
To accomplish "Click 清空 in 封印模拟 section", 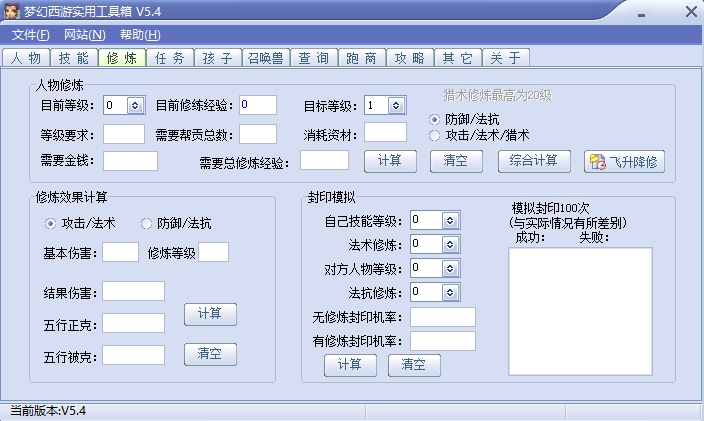I will [414, 365].
